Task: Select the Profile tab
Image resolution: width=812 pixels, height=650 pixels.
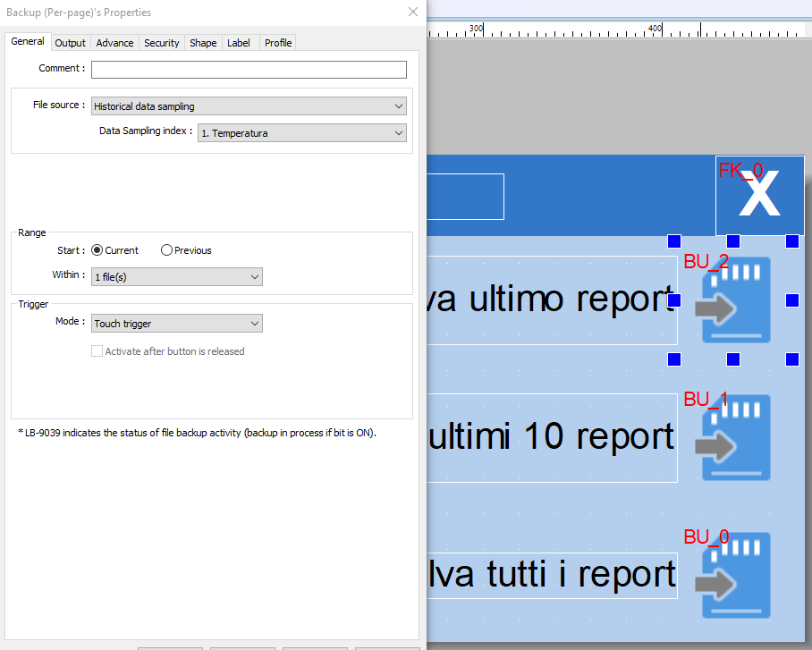Action: [278, 43]
